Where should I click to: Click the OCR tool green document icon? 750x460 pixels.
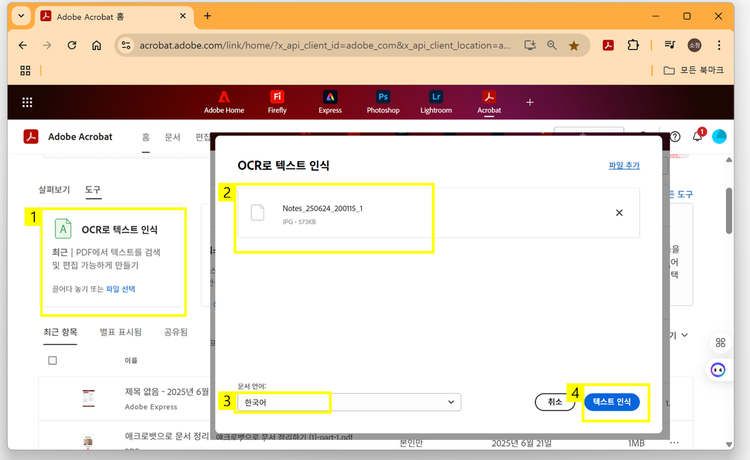point(63,229)
